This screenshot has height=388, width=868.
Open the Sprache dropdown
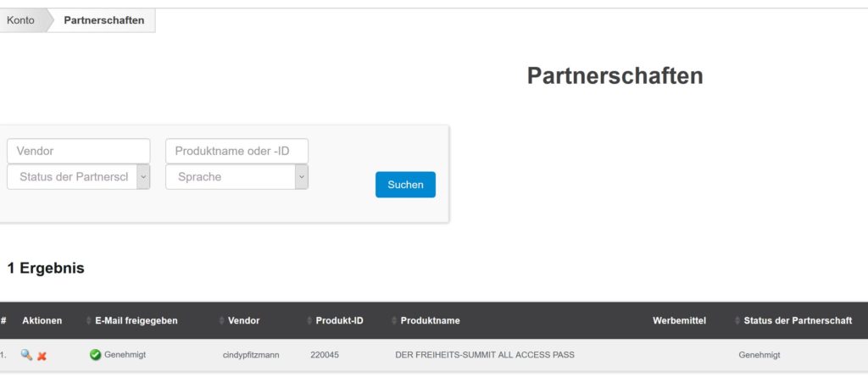coord(237,177)
